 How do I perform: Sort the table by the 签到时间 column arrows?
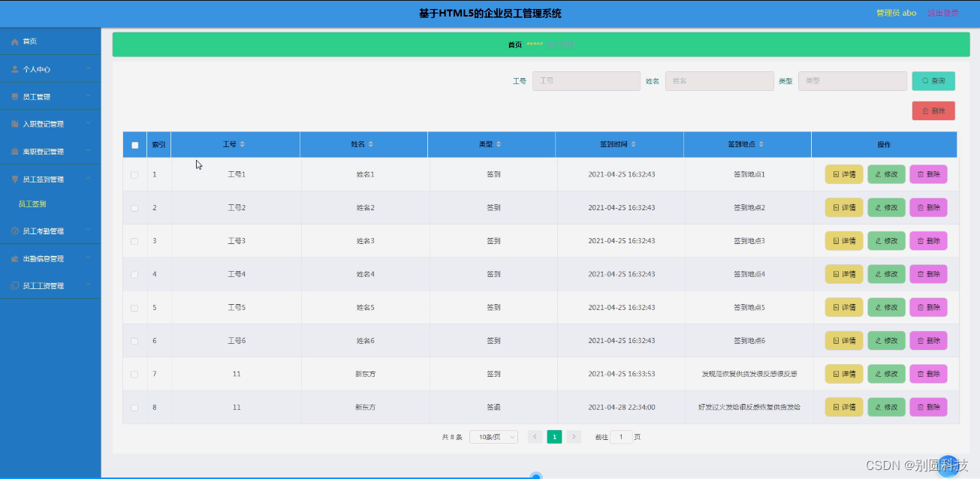(x=635, y=144)
